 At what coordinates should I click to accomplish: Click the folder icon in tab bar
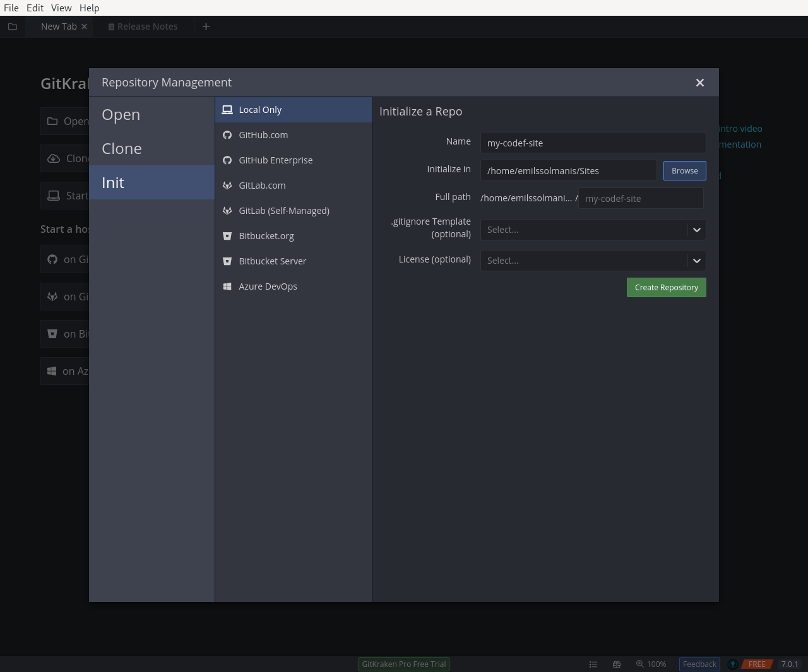(13, 27)
